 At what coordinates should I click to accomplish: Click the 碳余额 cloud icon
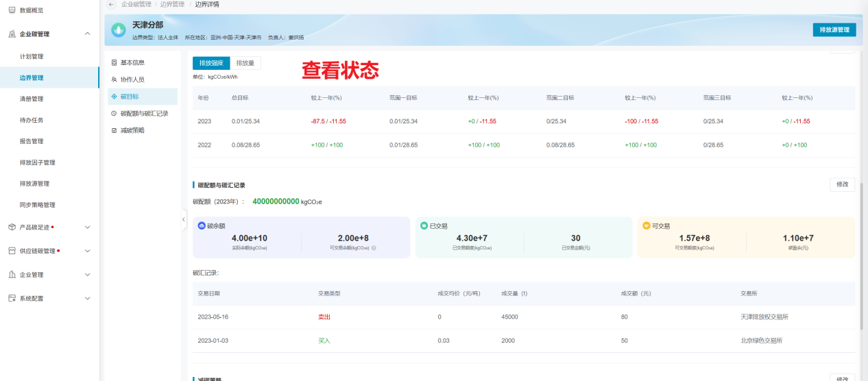click(x=202, y=225)
